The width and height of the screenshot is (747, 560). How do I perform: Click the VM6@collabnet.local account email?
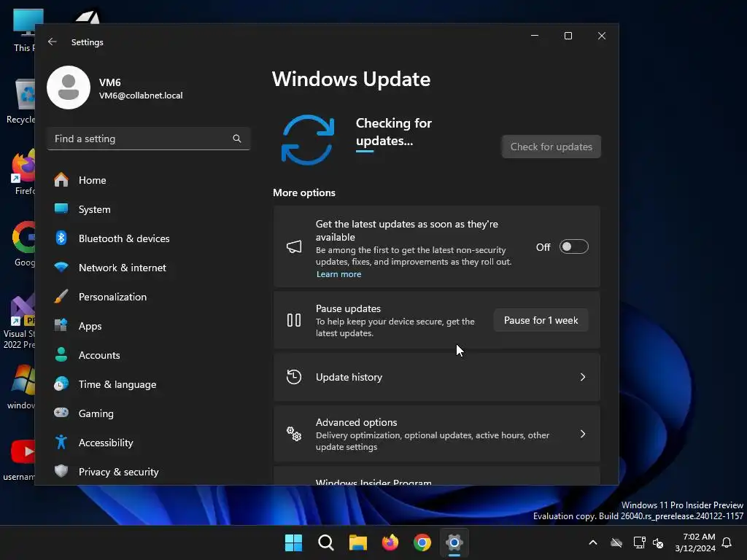tap(141, 96)
